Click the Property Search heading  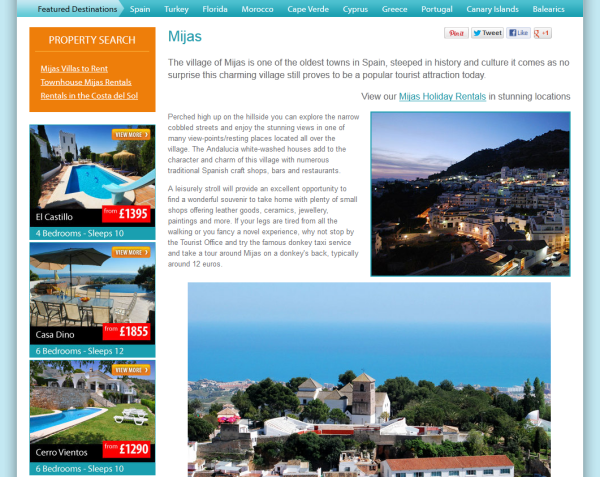tap(92, 40)
